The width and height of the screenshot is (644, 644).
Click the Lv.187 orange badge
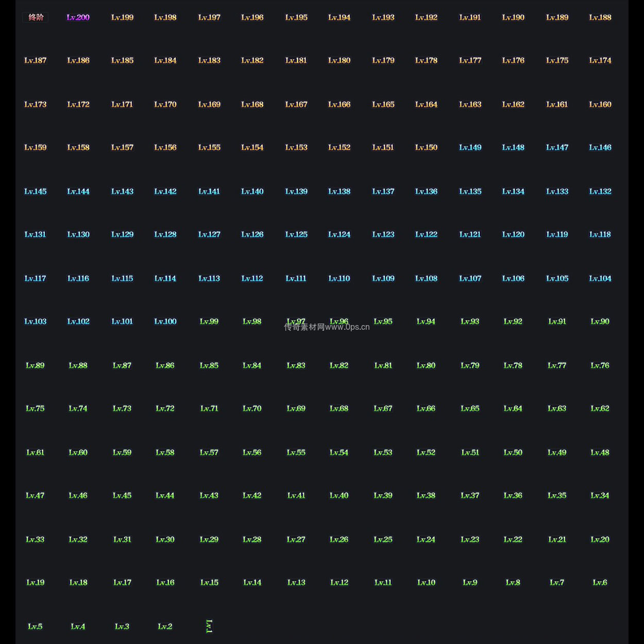click(35, 60)
